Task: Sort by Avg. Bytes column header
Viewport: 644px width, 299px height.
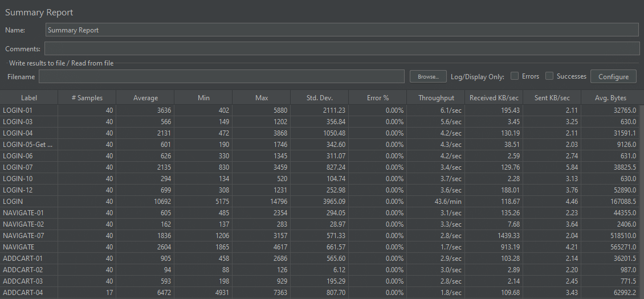Action: (x=610, y=98)
